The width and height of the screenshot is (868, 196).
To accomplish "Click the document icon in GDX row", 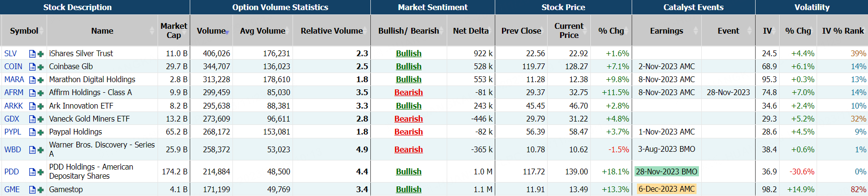I will 32,119.
